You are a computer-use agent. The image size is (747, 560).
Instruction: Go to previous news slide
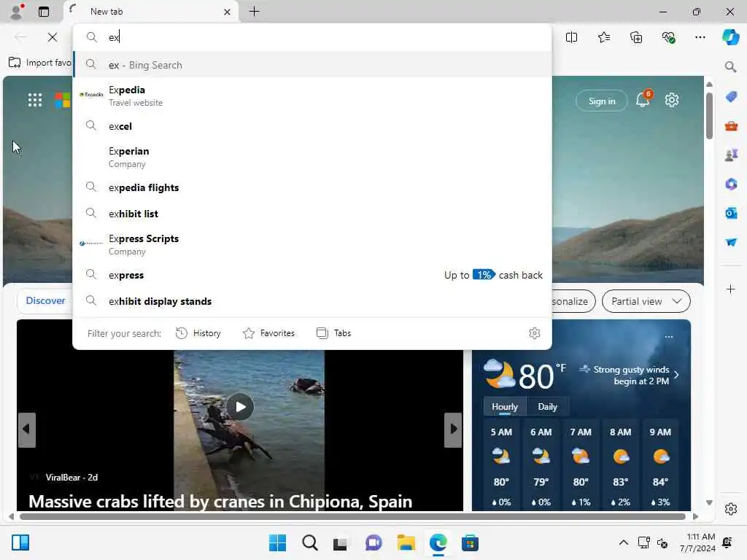click(x=27, y=429)
